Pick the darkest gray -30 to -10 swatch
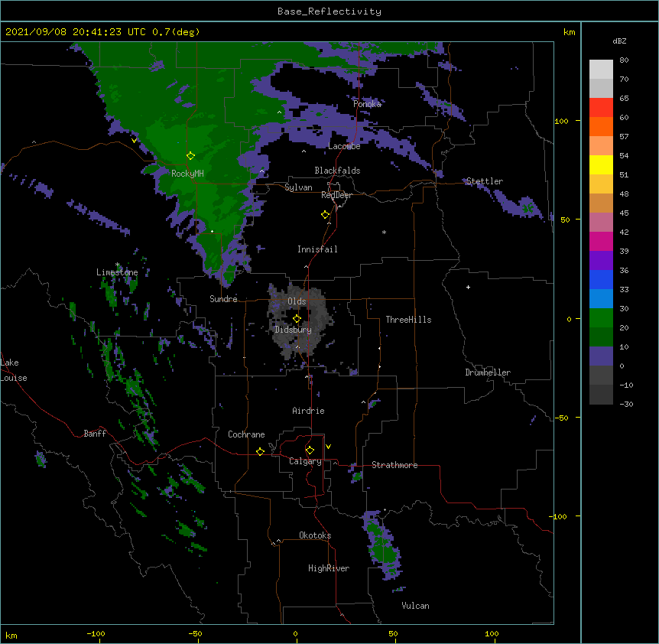 [601, 395]
